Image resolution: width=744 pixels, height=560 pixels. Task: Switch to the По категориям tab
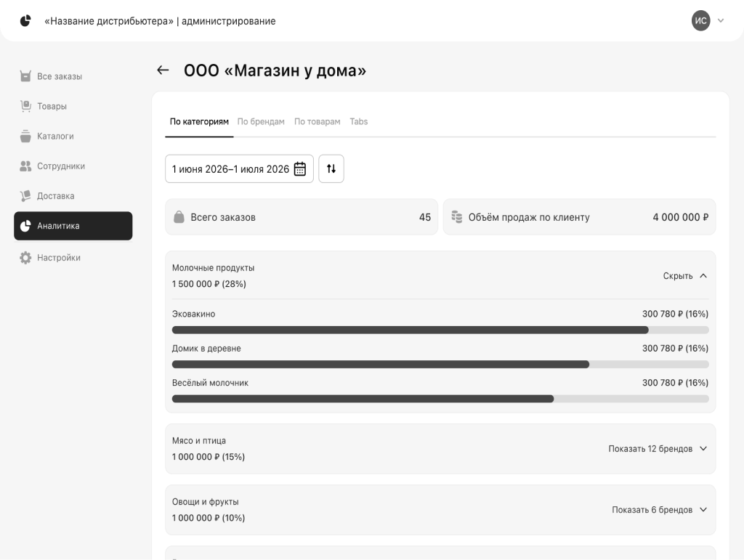point(199,121)
